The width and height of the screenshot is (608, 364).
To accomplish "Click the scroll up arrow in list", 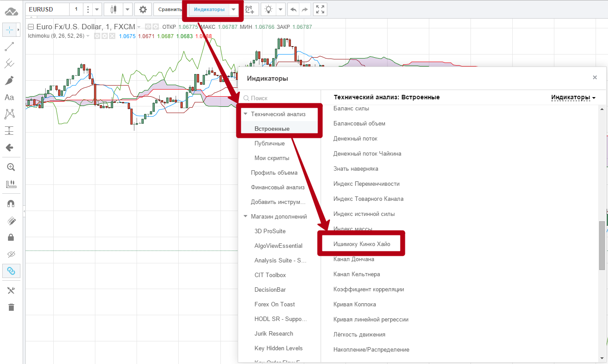I will click(602, 109).
